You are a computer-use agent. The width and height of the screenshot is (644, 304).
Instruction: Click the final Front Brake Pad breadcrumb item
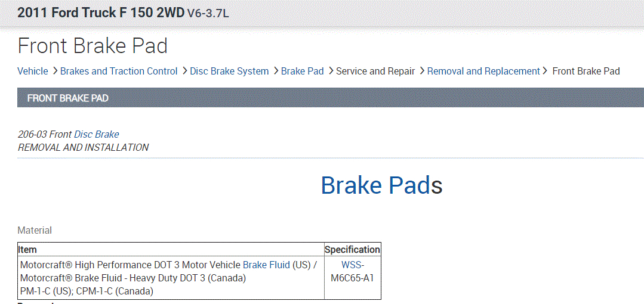pyautogui.click(x=586, y=72)
